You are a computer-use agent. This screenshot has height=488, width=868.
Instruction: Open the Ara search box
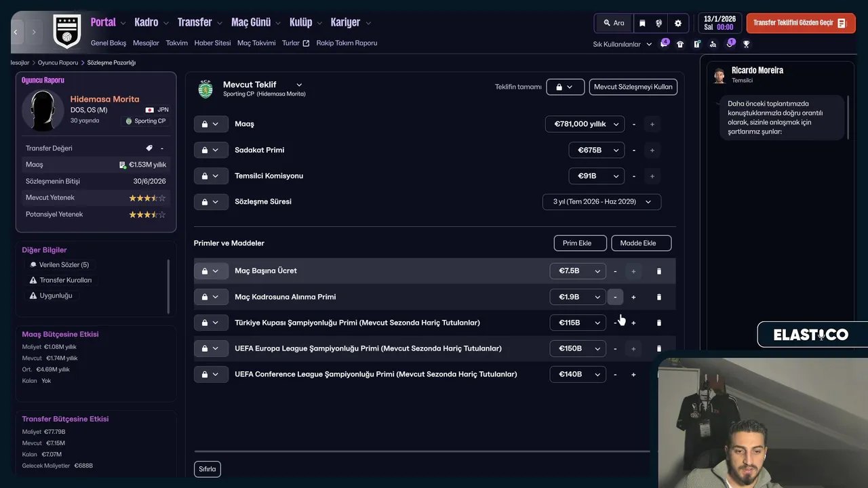pyautogui.click(x=614, y=23)
